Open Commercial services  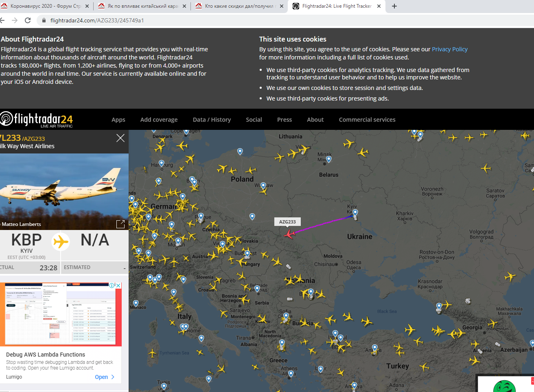click(x=367, y=120)
